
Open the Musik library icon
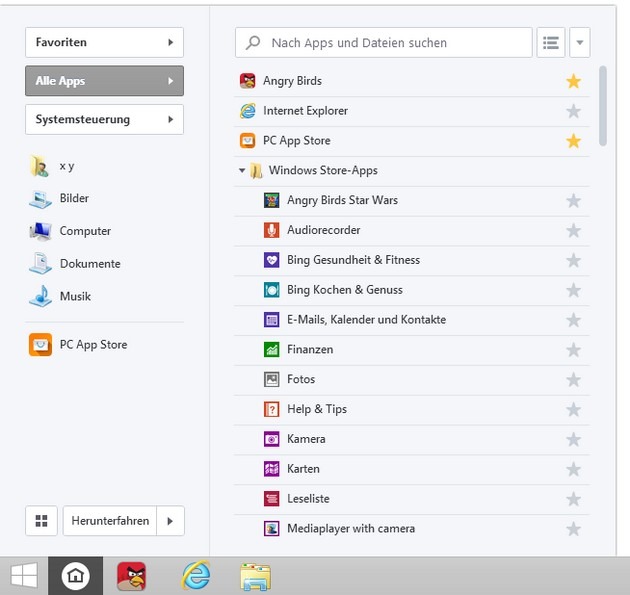point(40,296)
